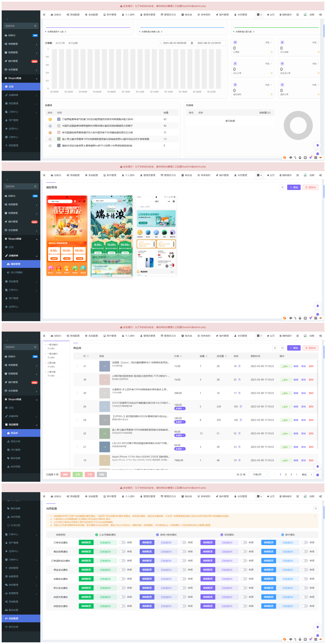Viewport: 326px width, 644px height.
Task: Click 编辑配置 for 售后结果通知 短信通知
Action: 208,552
